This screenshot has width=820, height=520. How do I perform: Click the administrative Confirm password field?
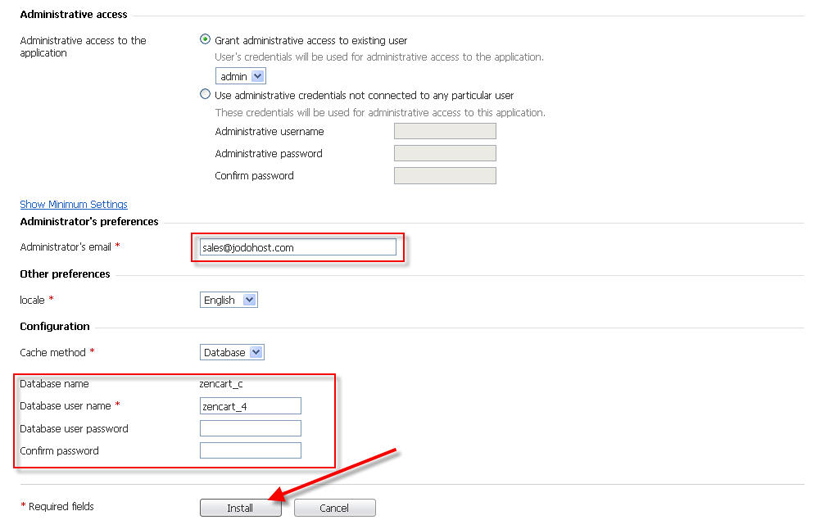coord(445,176)
